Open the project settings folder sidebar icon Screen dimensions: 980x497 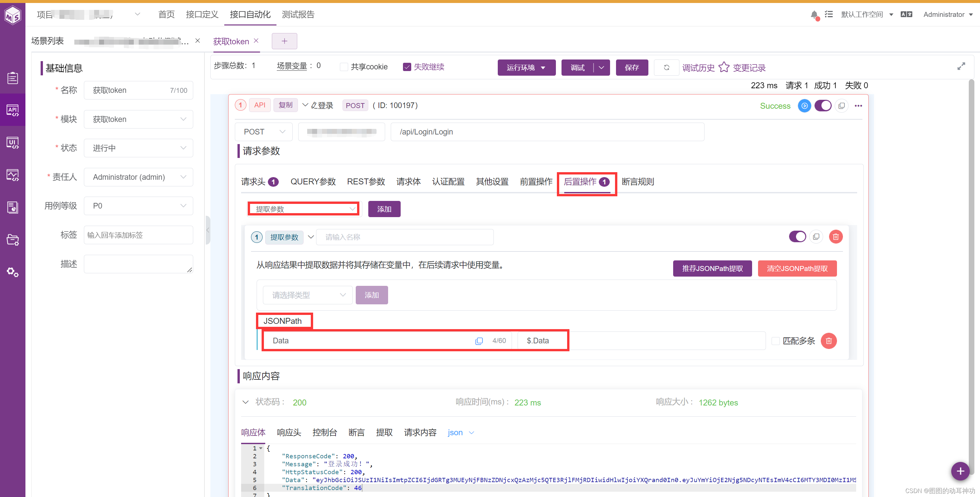coord(13,240)
